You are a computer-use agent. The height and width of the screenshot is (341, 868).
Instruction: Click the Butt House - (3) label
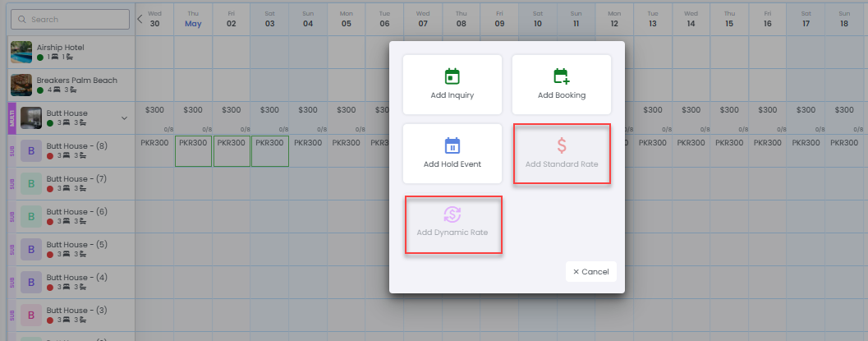(76, 310)
